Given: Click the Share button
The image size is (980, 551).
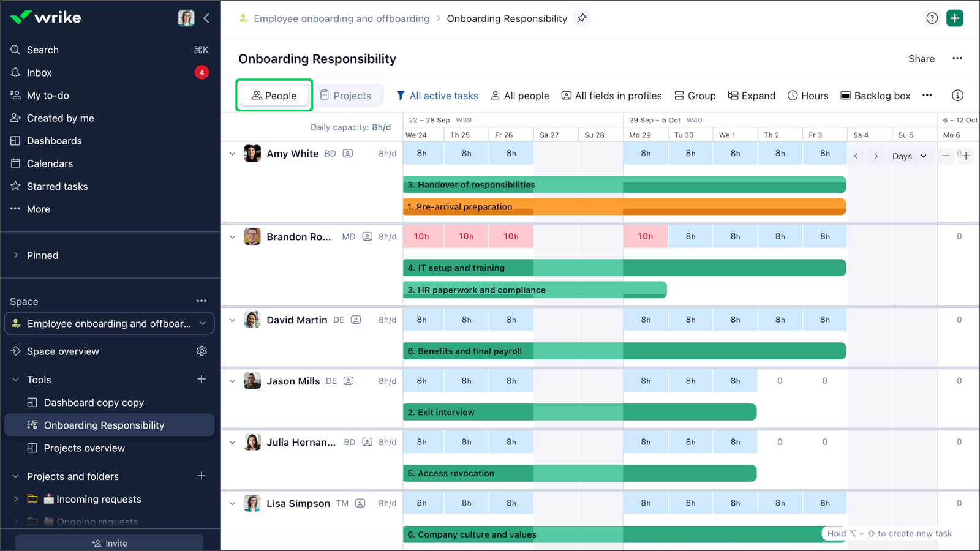Looking at the screenshot, I should pyautogui.click(x=921, y=59).
